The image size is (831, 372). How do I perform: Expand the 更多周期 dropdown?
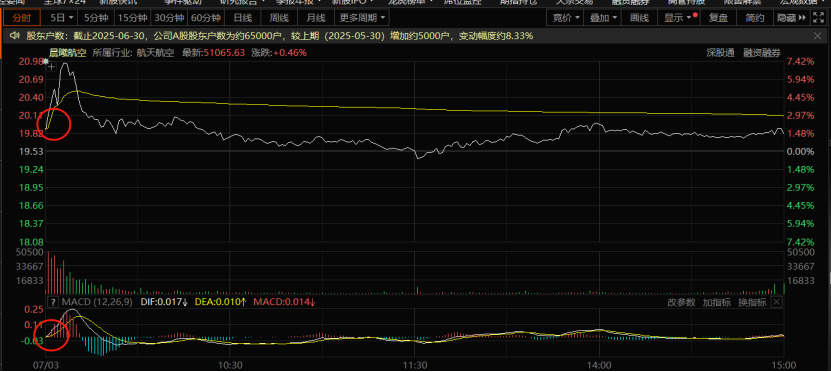[x=362, y=17]
